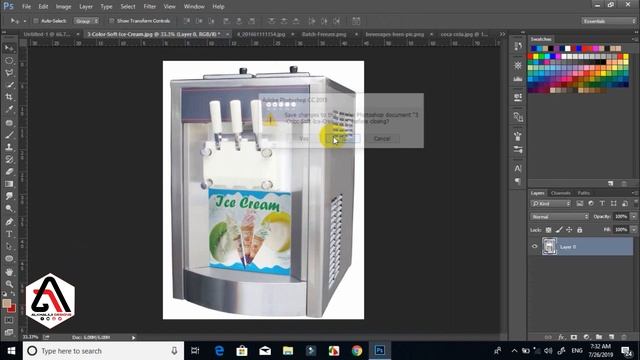This screenshot has height=360, width=640.
Task: Open the Kind layer filter dropdown
Action: pyautogui.click(x=551, y=203)
